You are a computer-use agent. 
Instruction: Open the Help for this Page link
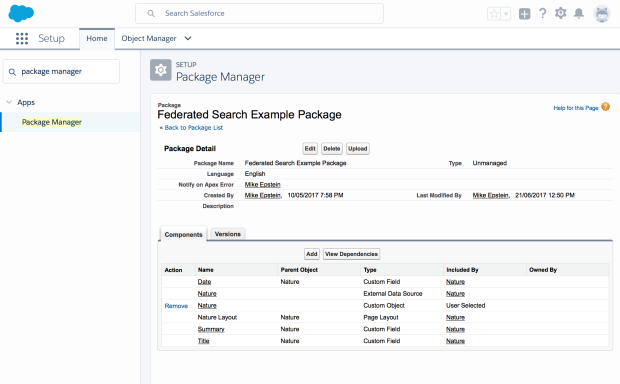point(576,108)
